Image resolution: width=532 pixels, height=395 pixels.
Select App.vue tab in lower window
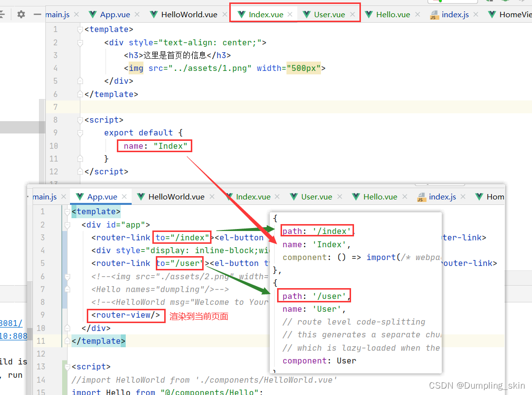pyautogui.click(x=102, y=197)
